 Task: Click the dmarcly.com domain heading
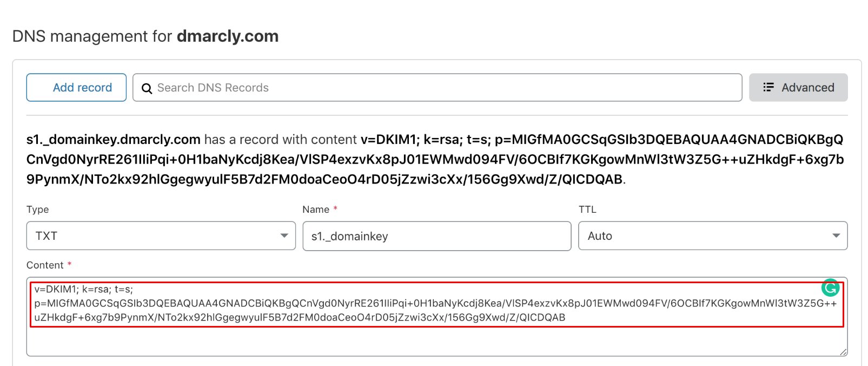tap(227, 36)
